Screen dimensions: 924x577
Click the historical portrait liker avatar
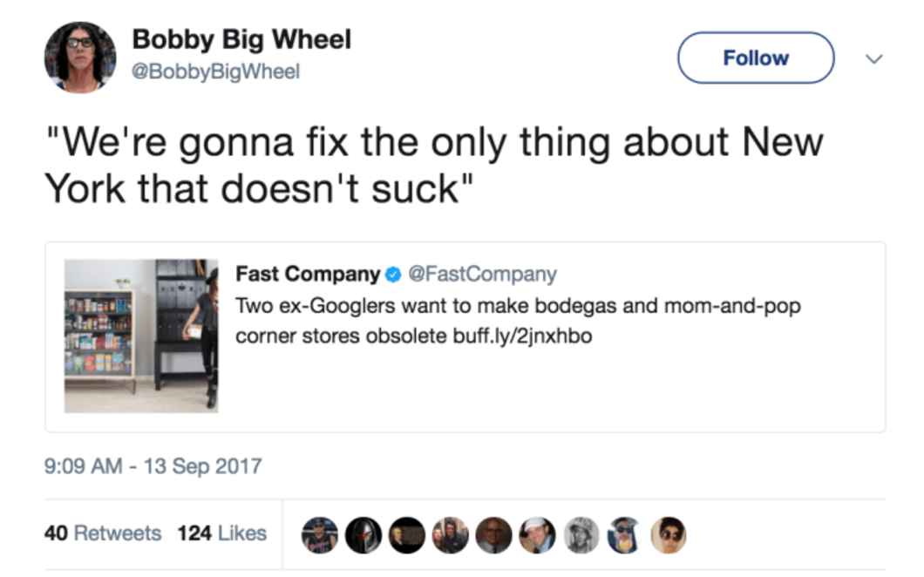[x=406, y=534]
